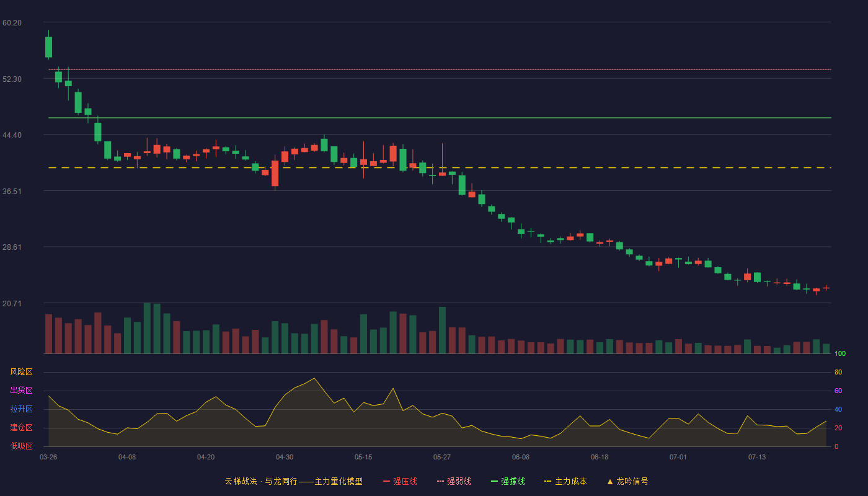Select the 低吸区 zone label
Screen dimensions: 868x496
21,446
